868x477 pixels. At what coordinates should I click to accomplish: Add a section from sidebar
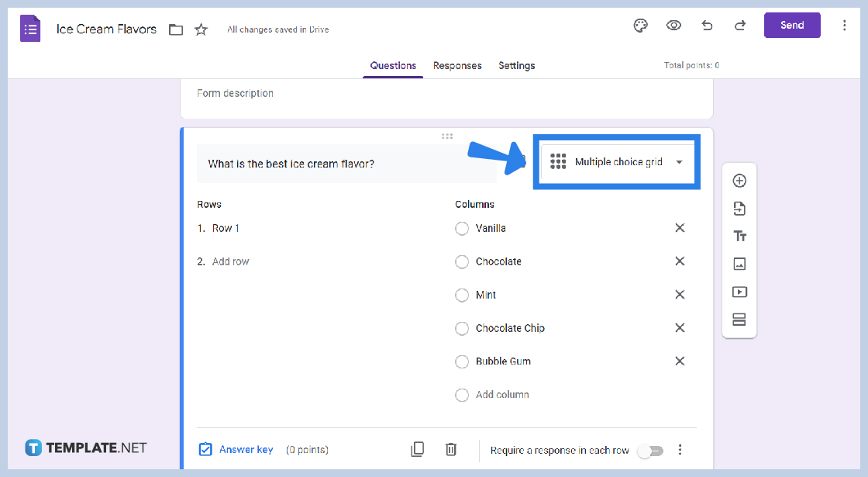point(739,320)
